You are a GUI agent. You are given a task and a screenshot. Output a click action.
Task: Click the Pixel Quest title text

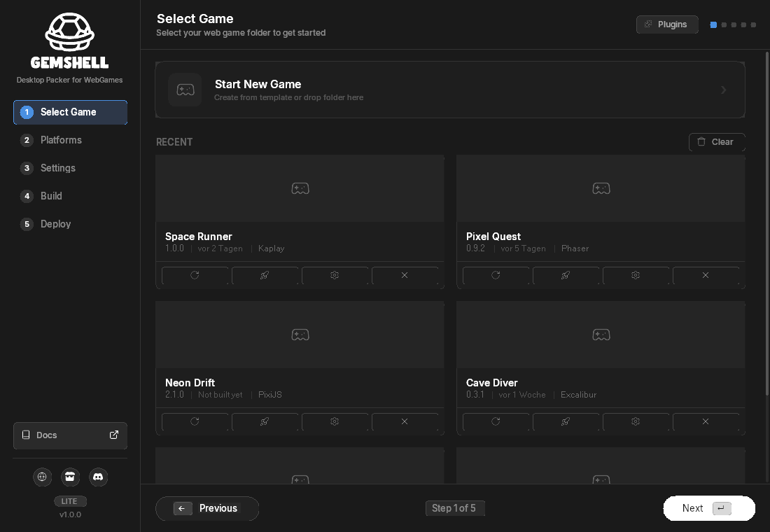[493, 237]
